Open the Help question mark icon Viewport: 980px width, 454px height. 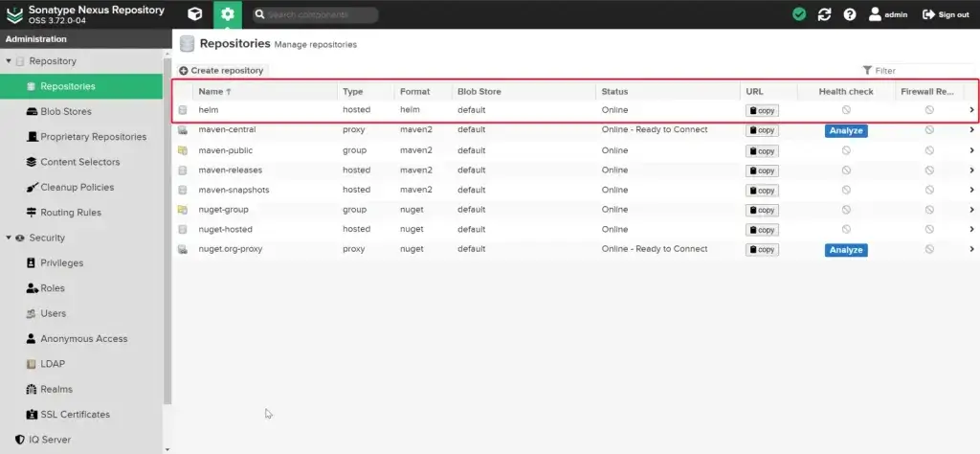click(x=850, y=13)
